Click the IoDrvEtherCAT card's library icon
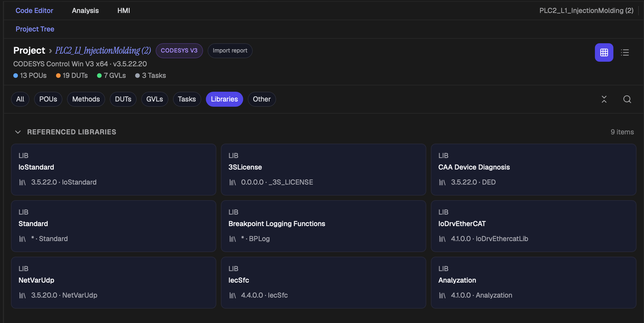Screen dimensions: 644x323 [442, 239]
